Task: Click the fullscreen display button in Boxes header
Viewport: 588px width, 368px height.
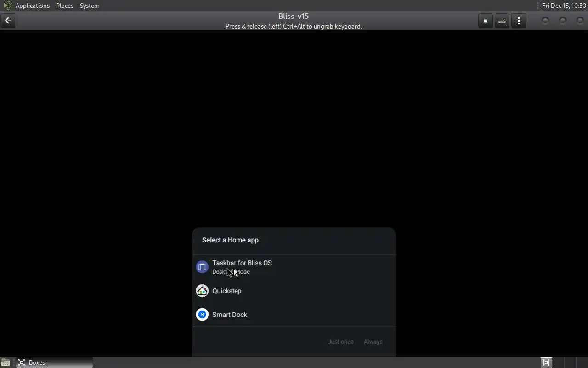Action: pyautogui.click(x=486, y=21)
